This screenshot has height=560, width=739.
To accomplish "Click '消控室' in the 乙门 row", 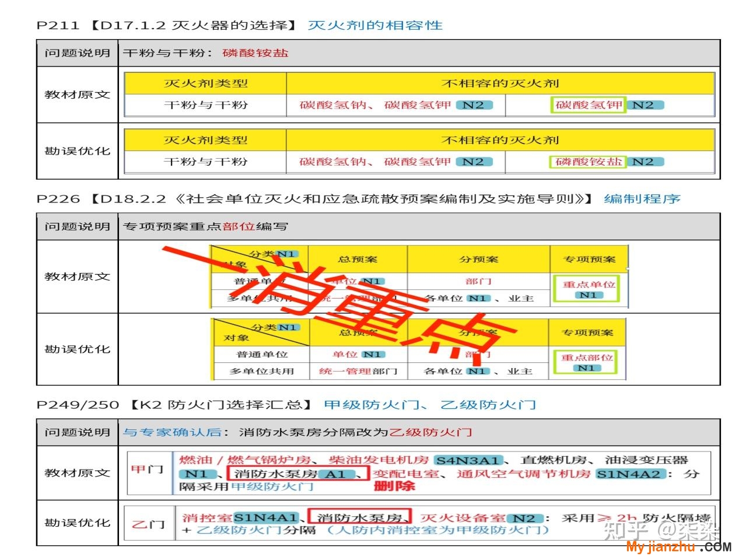I will pos(207,517).
